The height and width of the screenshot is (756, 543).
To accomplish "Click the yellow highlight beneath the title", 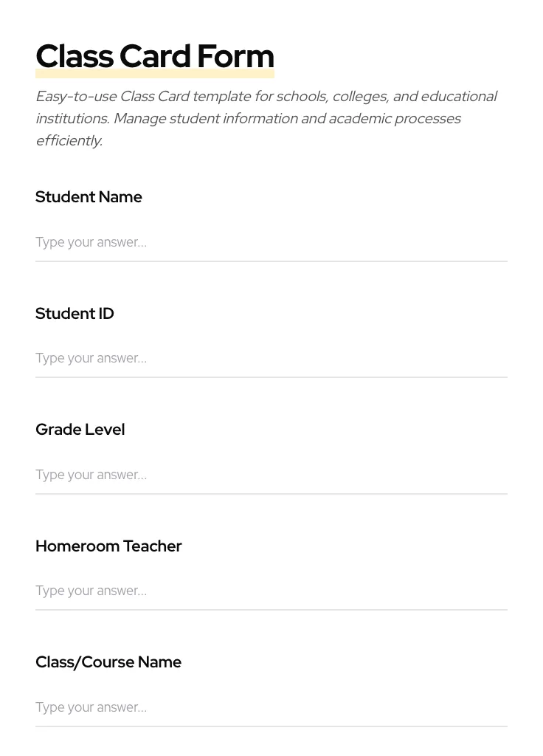I will [x=154, y=75].
